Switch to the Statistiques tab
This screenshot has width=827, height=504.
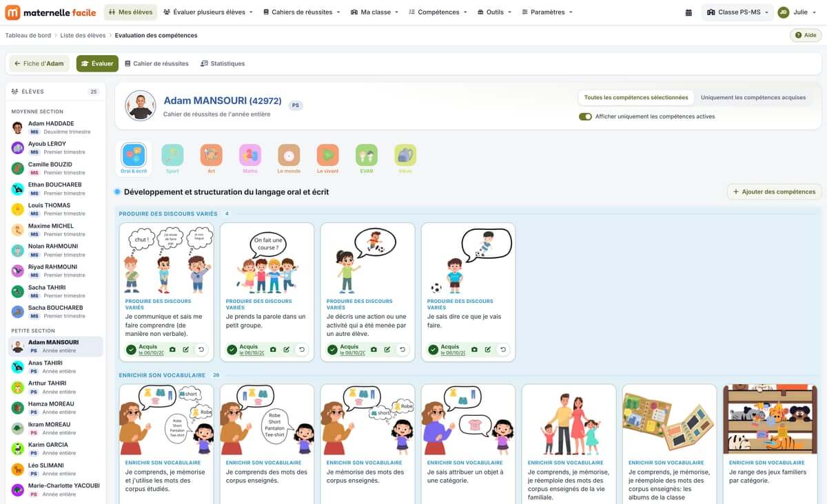click(x=223, y=63)
